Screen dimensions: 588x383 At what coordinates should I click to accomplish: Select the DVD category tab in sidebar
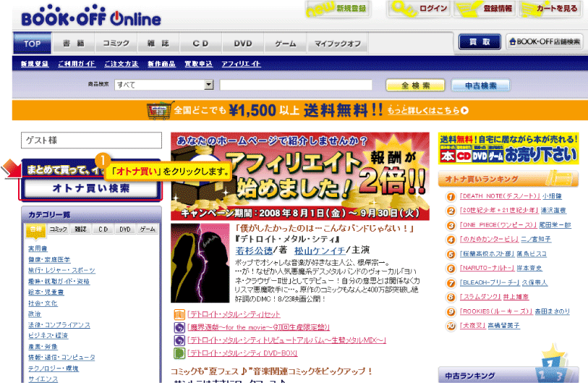tap(125, 229)
